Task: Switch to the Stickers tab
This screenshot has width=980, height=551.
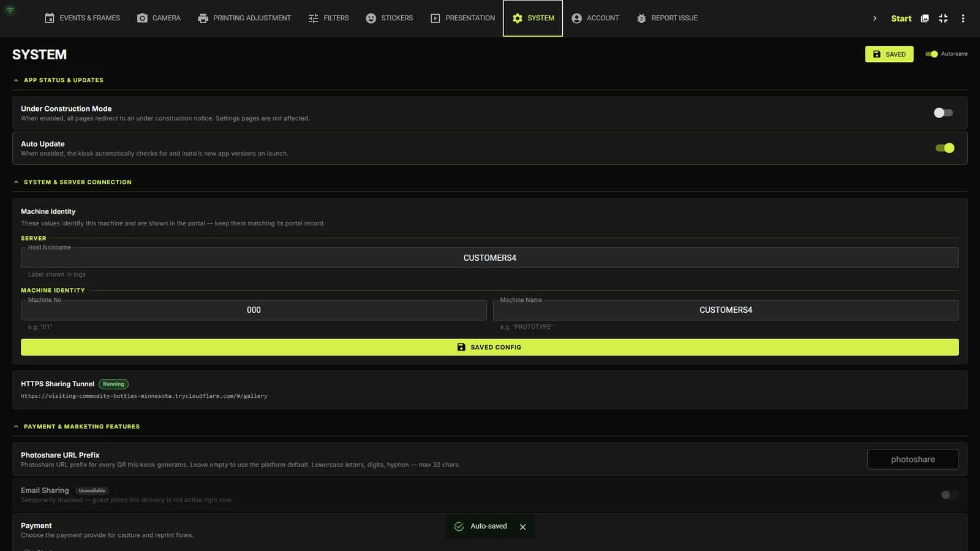Action: click(389, 18)
